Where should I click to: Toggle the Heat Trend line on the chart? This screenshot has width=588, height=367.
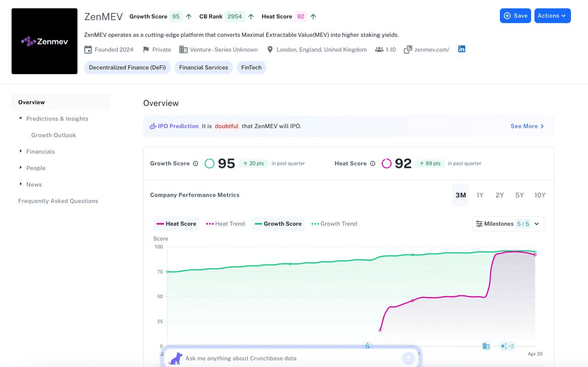(225, 224)
